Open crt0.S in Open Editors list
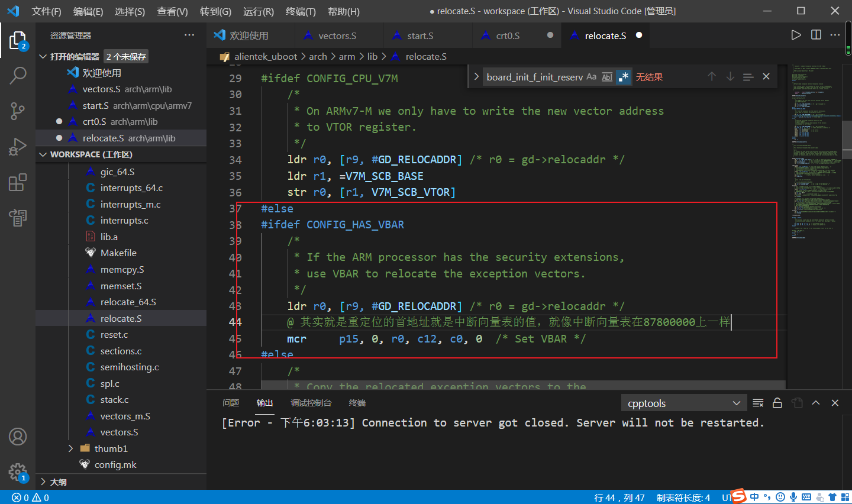The height and width of the screenshot is (504, 852). (x=120, y=122)
